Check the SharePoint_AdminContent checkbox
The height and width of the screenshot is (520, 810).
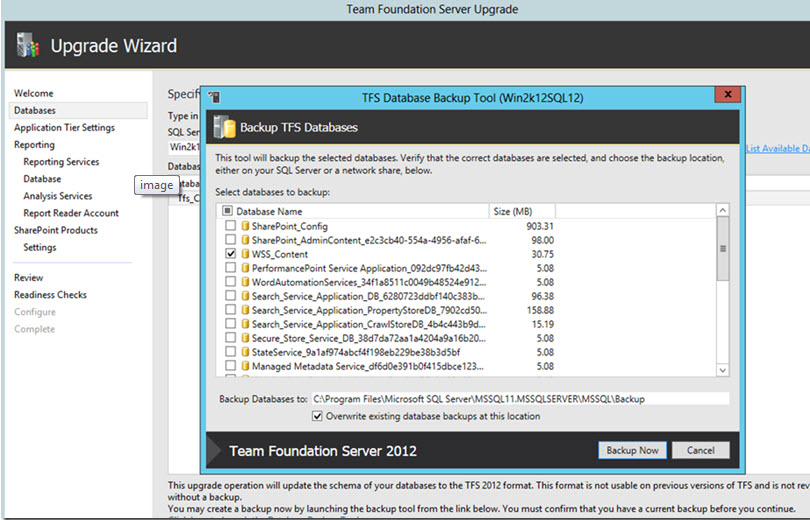[230, 240]
